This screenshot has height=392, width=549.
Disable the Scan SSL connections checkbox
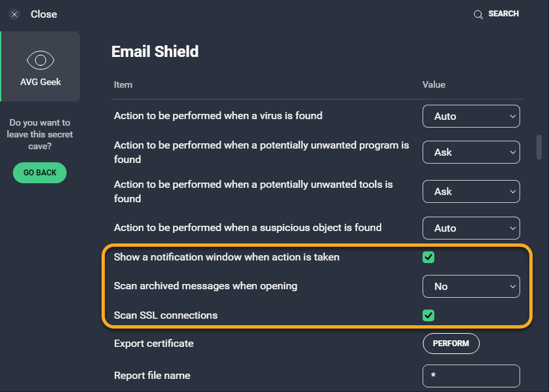[x=428, y=315]
